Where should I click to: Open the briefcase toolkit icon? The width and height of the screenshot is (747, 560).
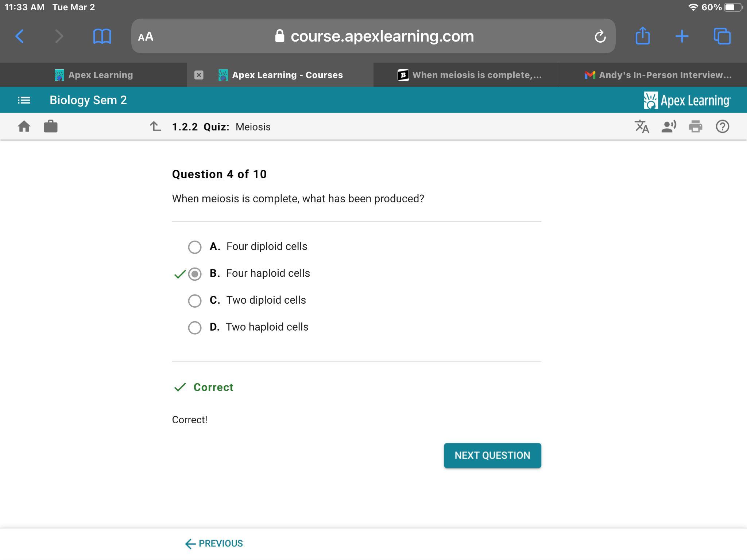[51, 127]
